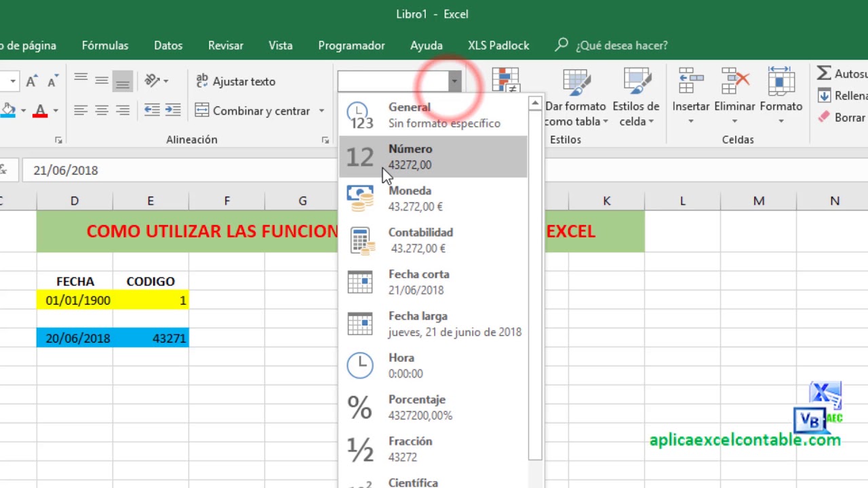This screenshot has width=868, height=488.
Task: Open Dar formato como tabla
Action: pyautogui.click(x=576, y=98)
